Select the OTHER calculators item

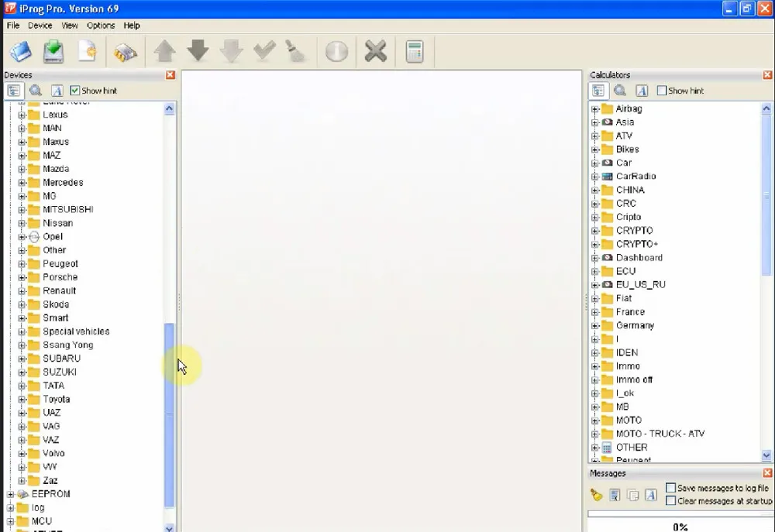coord(632,447)
